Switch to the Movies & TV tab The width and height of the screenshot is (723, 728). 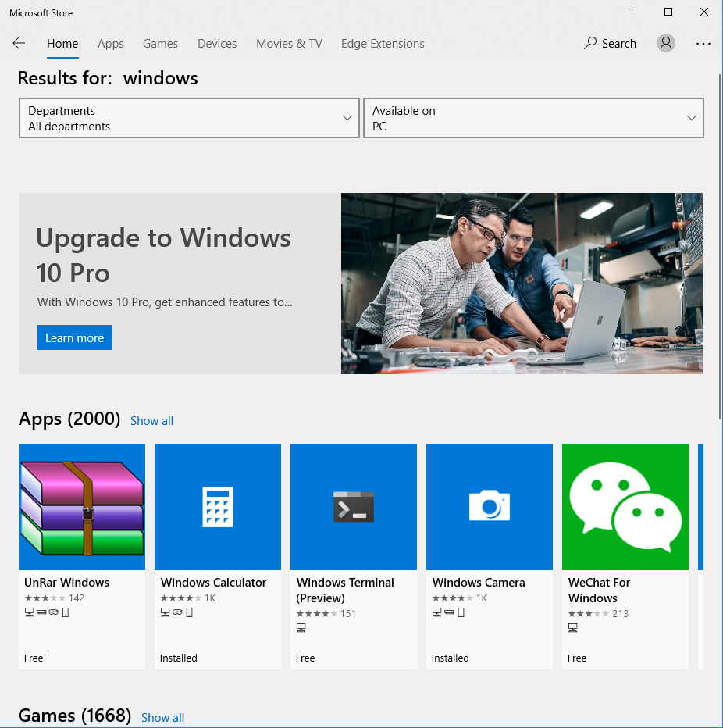(x=289, y=44)
